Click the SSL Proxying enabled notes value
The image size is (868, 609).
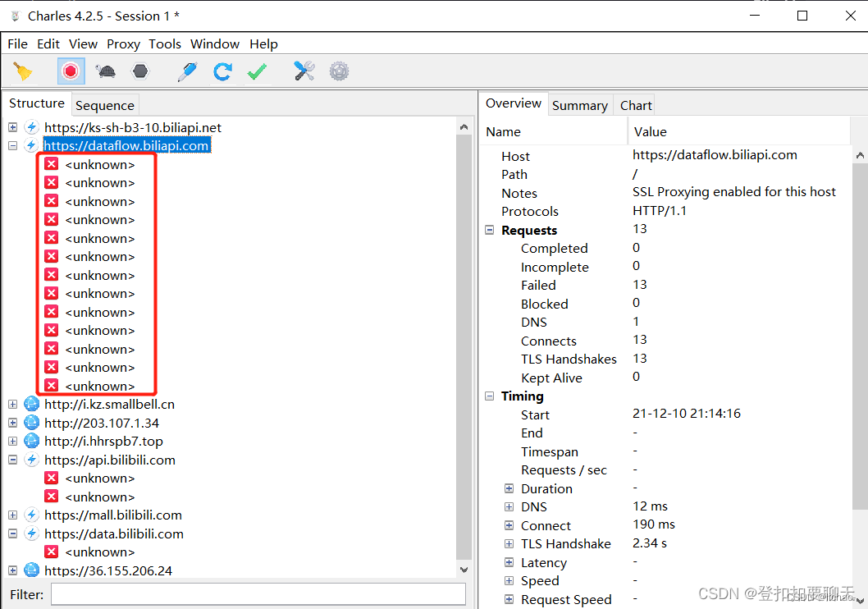(734, 191)
